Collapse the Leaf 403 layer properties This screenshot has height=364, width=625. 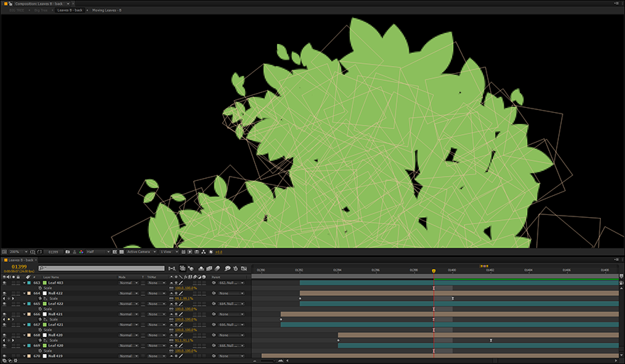click(24, 283)
